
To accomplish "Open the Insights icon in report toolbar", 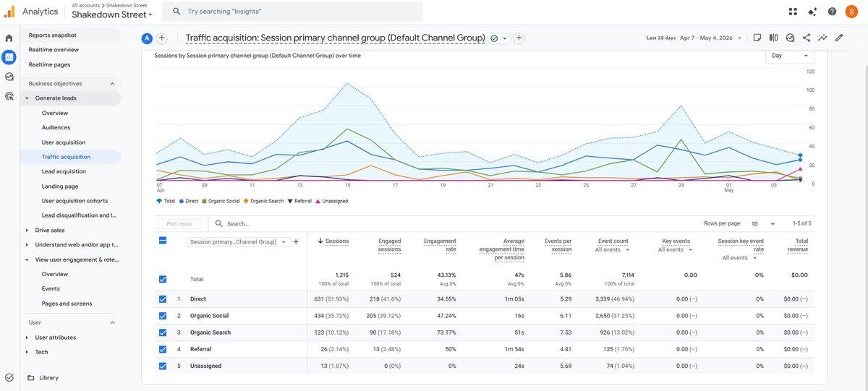I will [790, 38].
